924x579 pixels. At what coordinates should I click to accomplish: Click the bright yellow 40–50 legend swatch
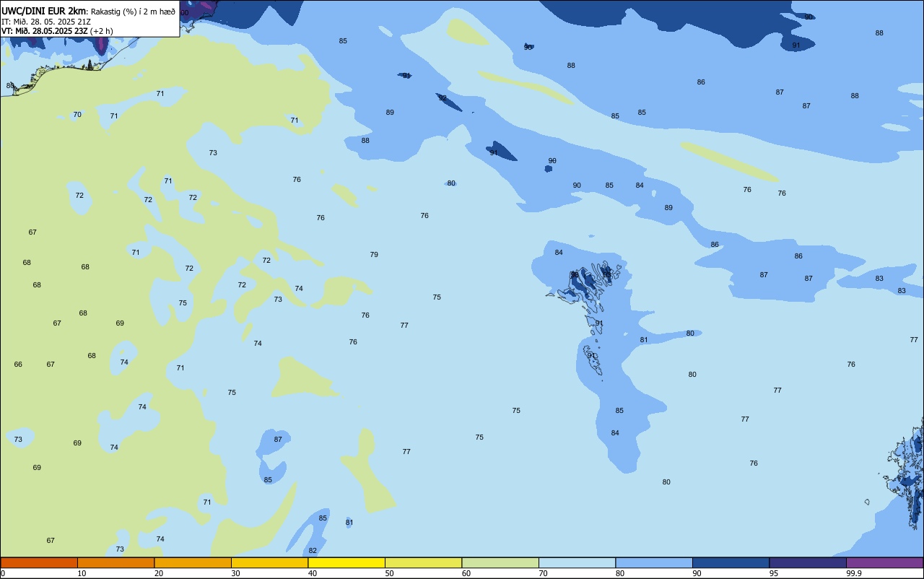[346, 562]
